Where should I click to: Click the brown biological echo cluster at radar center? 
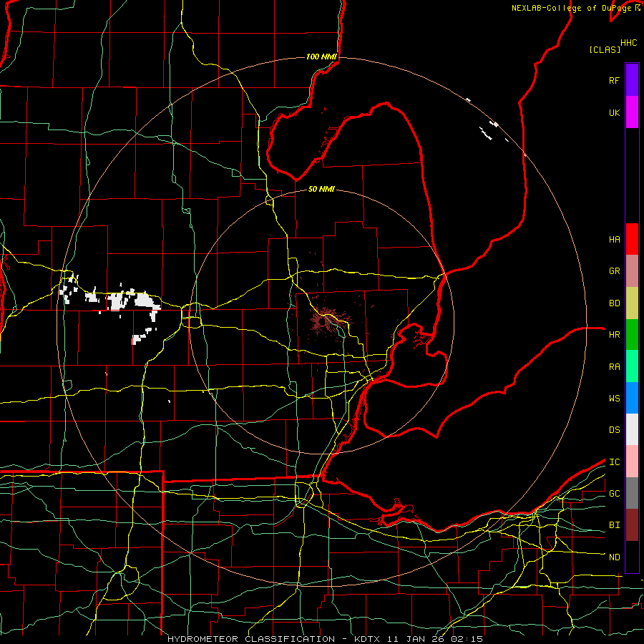click(x=327, y=321)
